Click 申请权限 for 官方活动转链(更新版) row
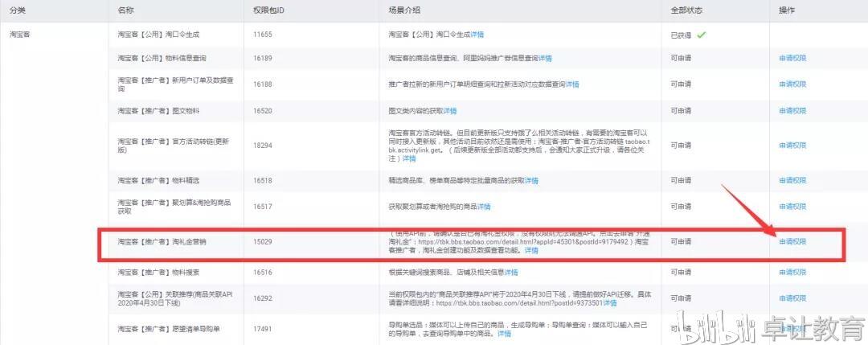Image resolution: width=868 pixels, height=345 pixels. click(792, 145)
